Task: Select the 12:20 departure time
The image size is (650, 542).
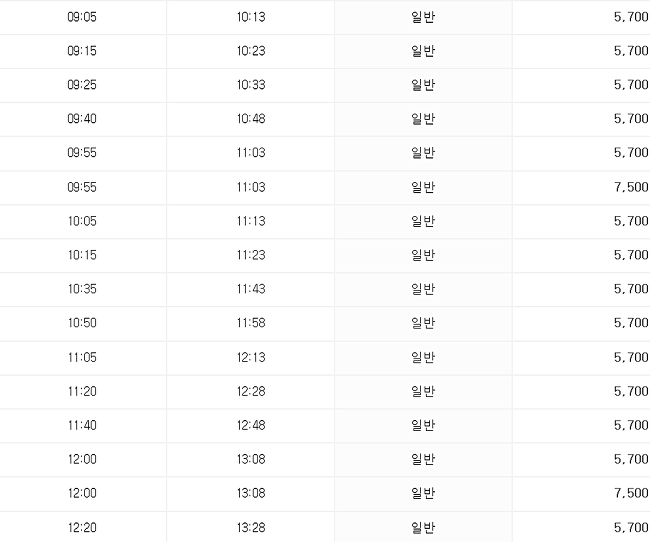Action: [x=82, y=527]
